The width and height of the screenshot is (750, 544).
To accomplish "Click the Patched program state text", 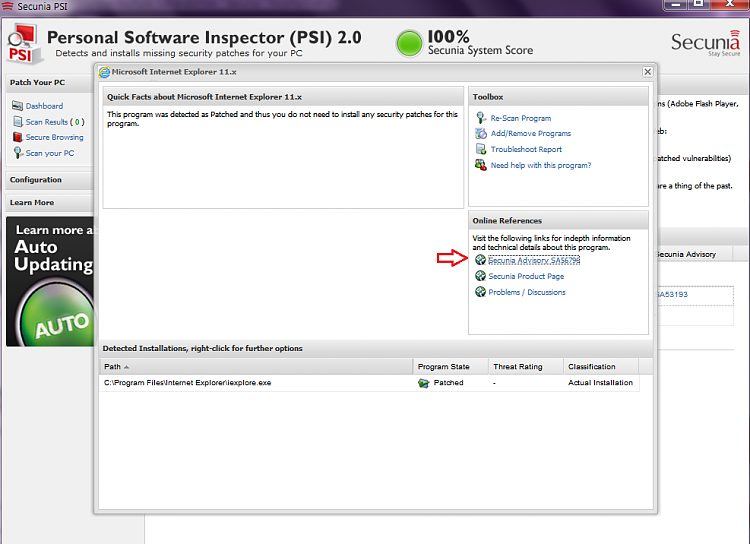I will pos(448,383).
